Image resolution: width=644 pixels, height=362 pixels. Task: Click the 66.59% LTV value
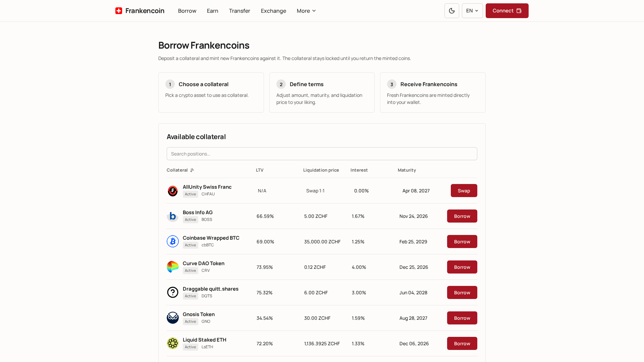265,216
